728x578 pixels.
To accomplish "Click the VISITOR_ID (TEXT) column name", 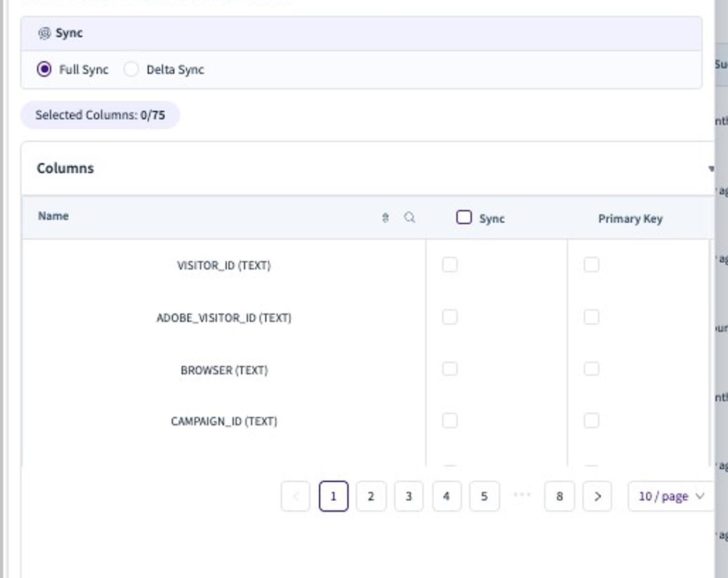I will [x=224, y=265].
